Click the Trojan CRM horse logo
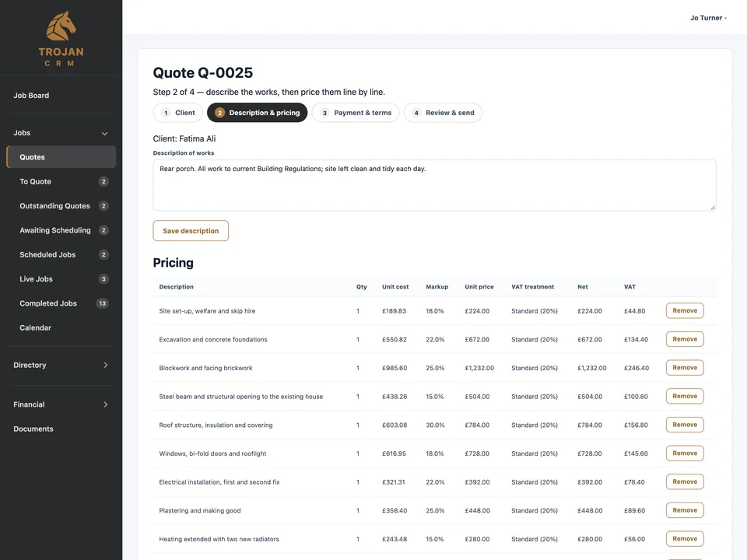The height and width of the screenshot is (560, 747). pos(61,26)
